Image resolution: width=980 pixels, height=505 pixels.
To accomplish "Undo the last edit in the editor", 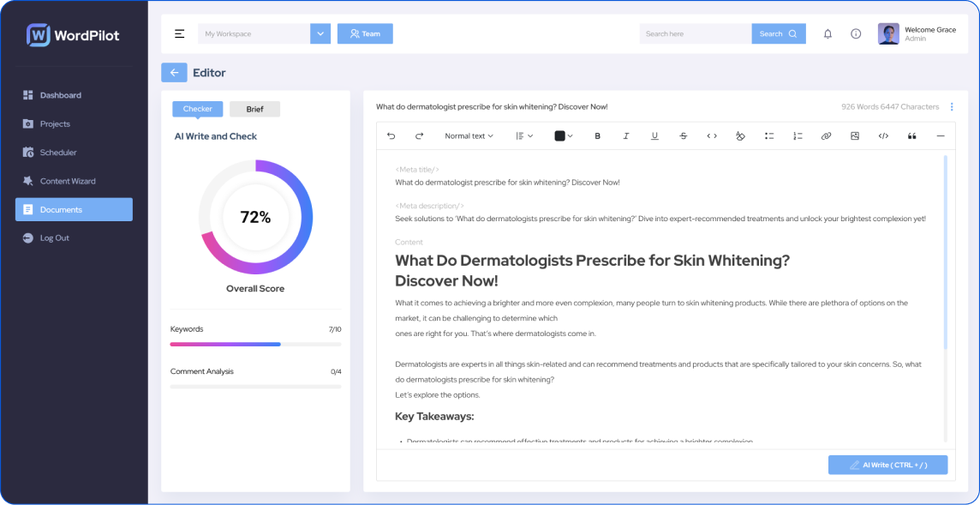I will (x=391, y=135).
